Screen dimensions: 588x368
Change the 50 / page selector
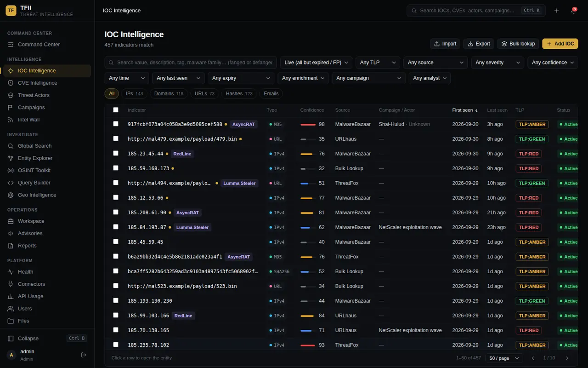504,358
